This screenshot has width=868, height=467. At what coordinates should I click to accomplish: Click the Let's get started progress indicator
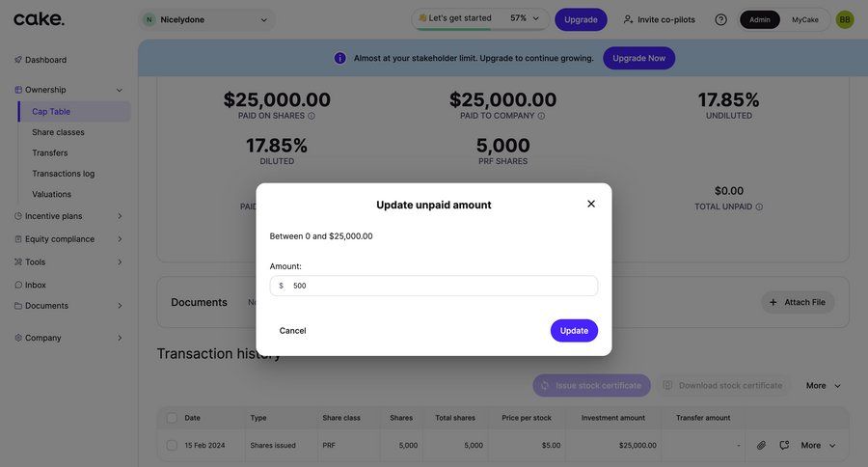pos(479,18)
